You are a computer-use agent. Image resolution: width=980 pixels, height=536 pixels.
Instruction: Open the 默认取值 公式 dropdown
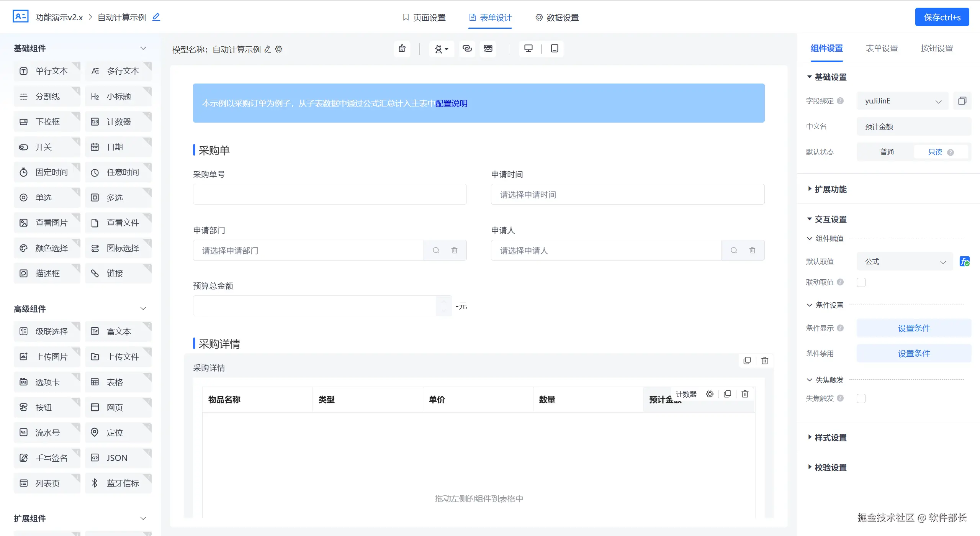pos(905,262)
